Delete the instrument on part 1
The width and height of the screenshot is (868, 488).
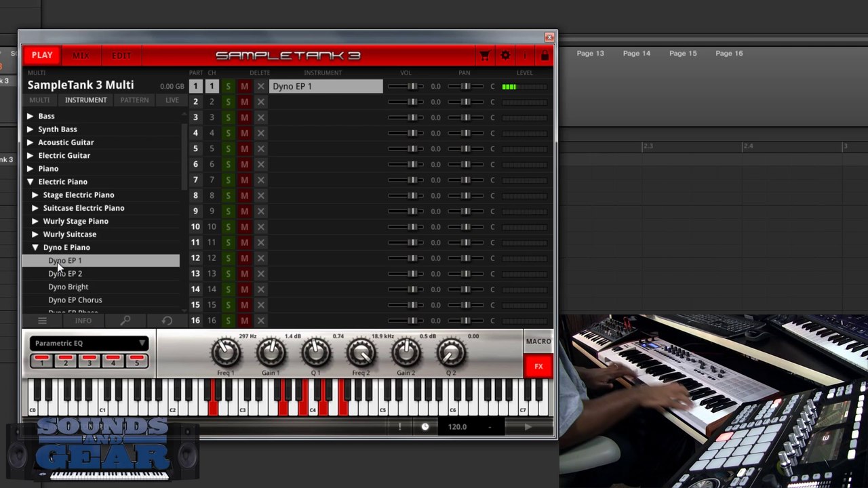click(x=260, y=87)
